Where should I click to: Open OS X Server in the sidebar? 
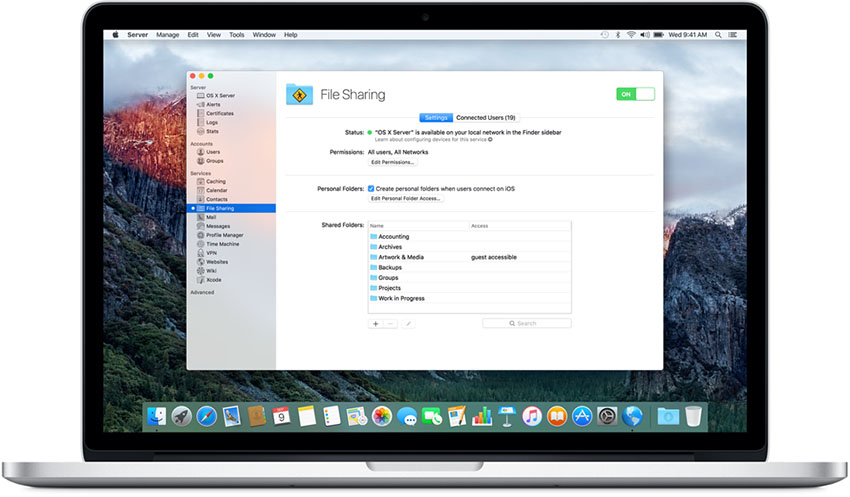(216, 95)
